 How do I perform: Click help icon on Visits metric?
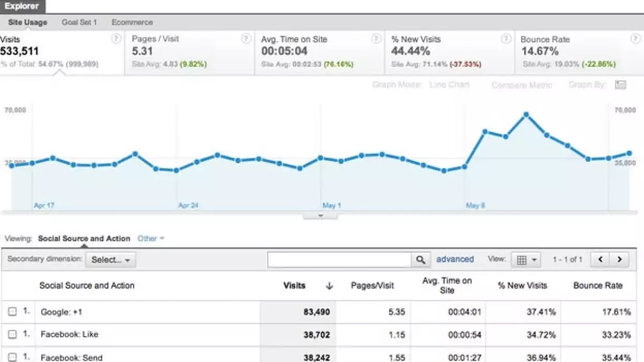tap(116, 39)
